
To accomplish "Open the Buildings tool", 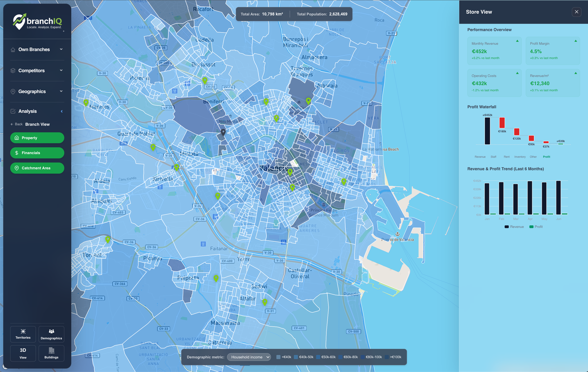I will (x=51, y=353).
